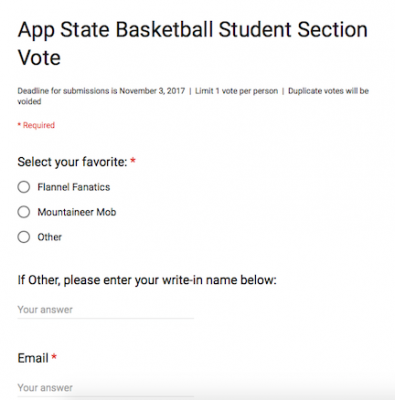Click the Mountaineer Mob label text
Viewport: 395px width, 400px height.
77,212
